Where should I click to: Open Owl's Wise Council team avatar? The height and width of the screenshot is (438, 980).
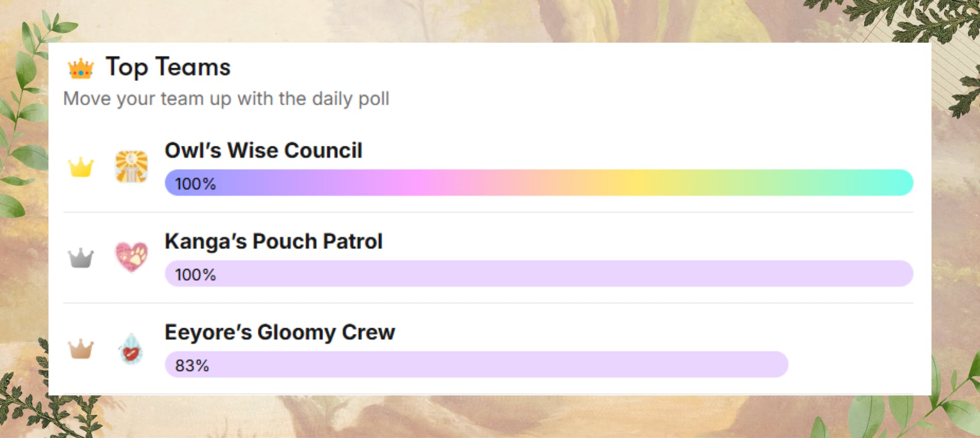coord(132,166)
